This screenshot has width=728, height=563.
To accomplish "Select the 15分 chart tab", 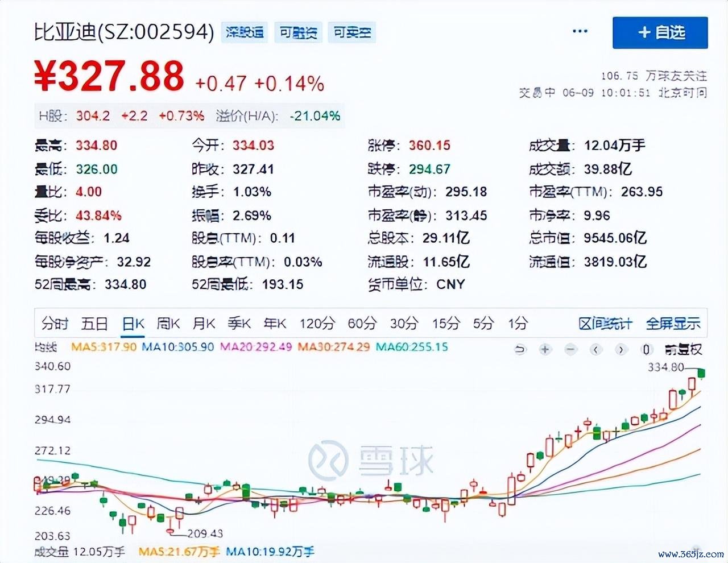I will (x=446, y=324).
